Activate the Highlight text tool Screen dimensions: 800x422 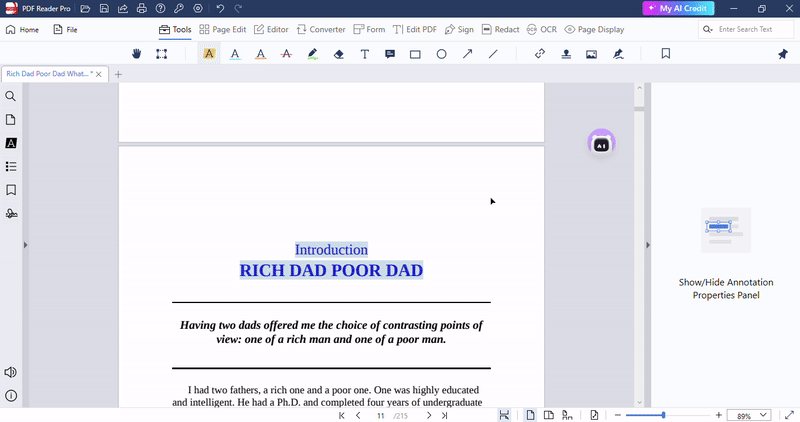209,54
